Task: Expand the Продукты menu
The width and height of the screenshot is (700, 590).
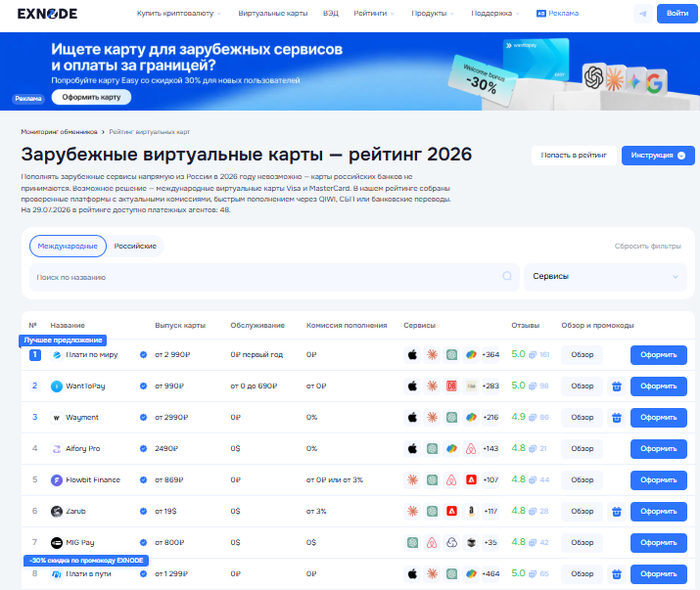Action: (x=432, y=13)
